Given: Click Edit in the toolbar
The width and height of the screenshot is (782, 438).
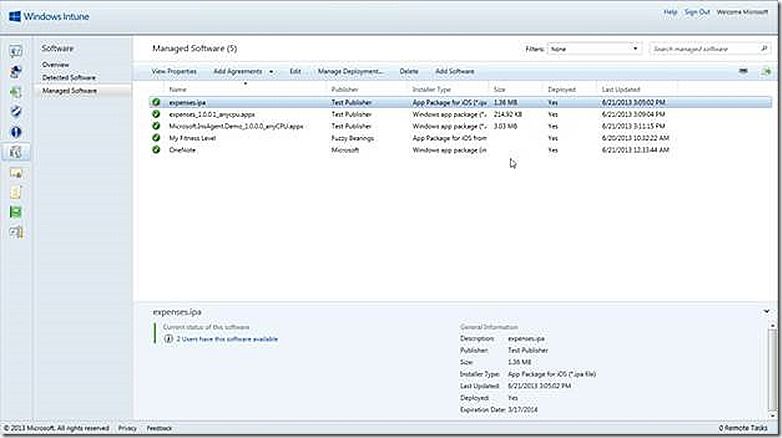Looking at the screenshot, I should 295,71.
